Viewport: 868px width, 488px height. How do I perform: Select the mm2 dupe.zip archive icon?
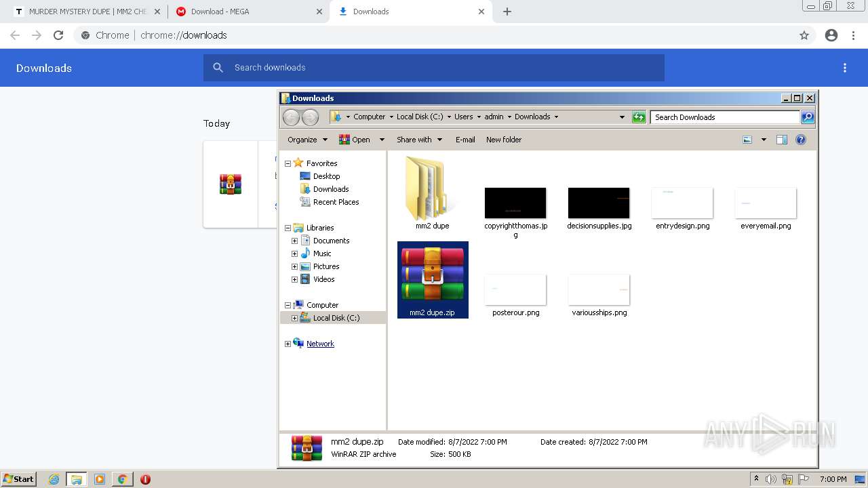[x=433, y=273]
